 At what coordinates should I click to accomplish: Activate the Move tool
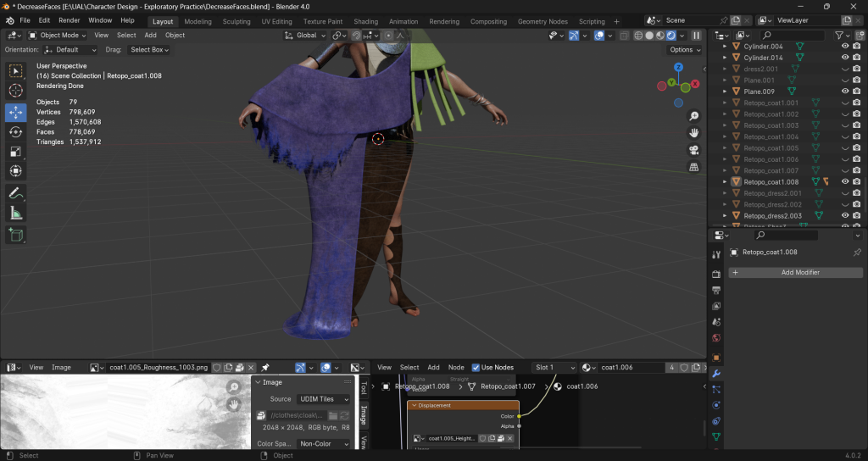pyautogui.click(x=15, y=113)
